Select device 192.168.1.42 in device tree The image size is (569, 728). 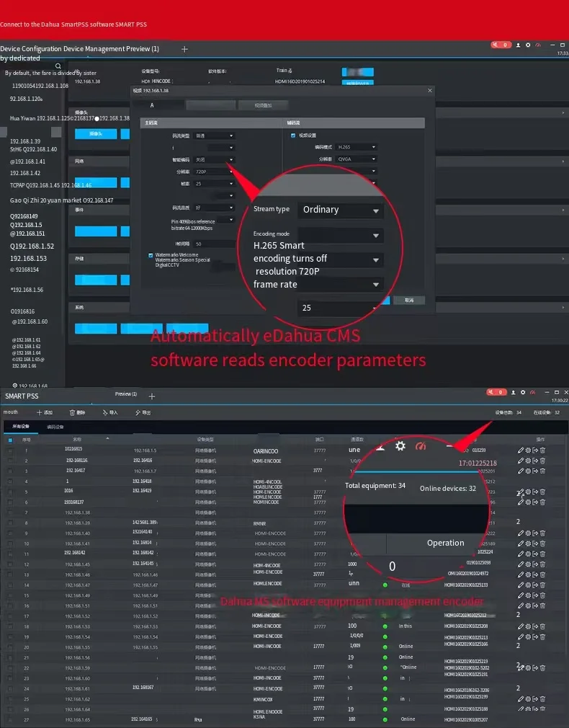click(x=25, y=173)
